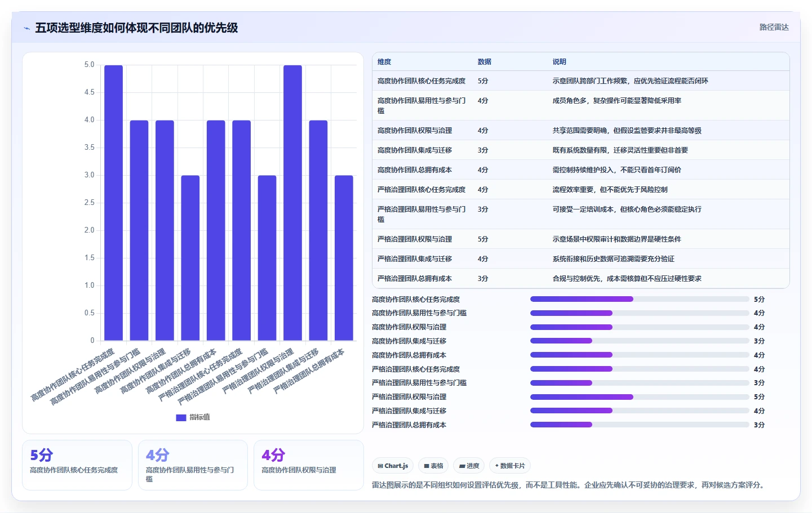Screen dimensions: 812x513
Task: Click description 既有系统数量有限，迁移灵活性重要但非首要
Action: 620,150
